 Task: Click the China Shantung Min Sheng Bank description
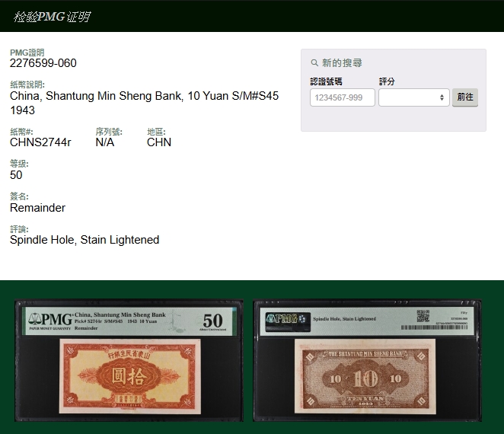click(x=144, y=96)
